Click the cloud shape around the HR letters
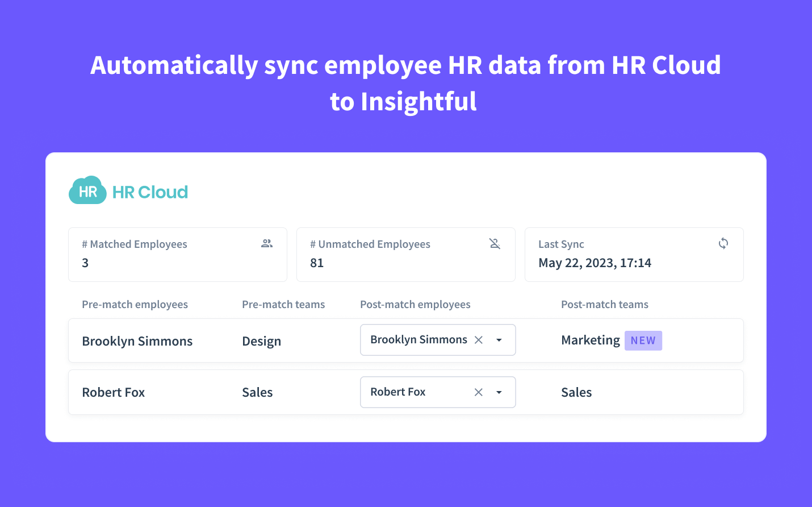The image size is (812, 507). pyautogui.click(x=87, y=190)
